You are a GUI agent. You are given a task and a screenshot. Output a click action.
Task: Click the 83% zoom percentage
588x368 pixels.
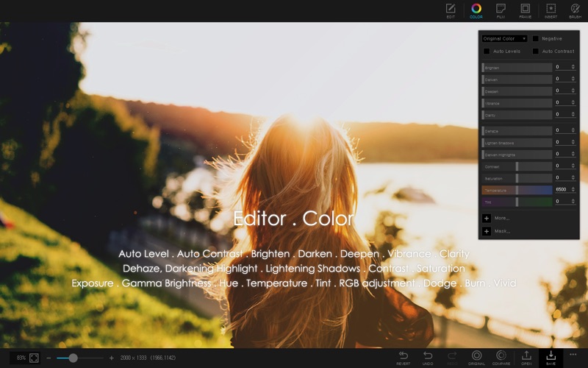click(x=21, y=358)
